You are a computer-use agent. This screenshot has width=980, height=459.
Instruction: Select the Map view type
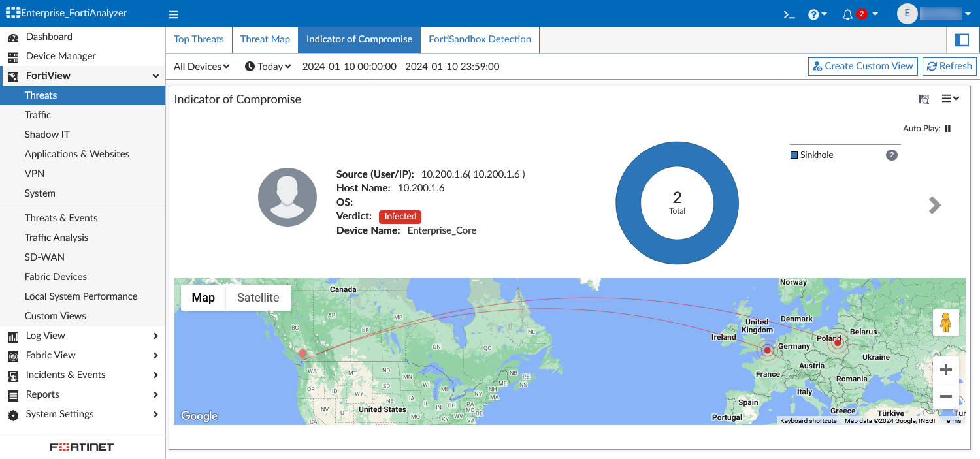click(203, 298)
